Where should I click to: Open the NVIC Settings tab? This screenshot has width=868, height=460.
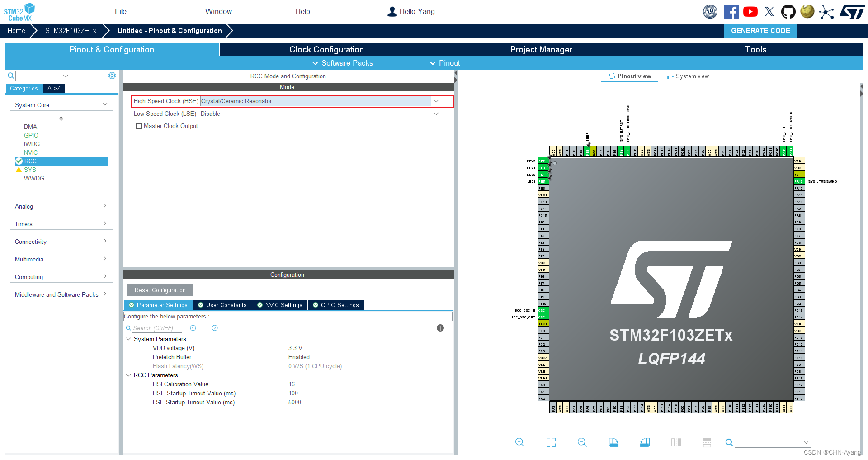click(x=280, y=305)
